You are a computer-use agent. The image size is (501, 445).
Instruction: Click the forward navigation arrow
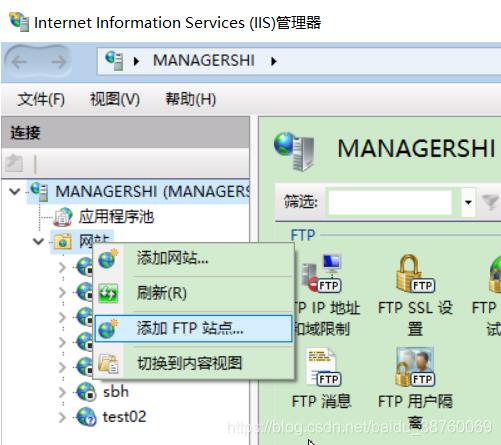(x=59, y=62)
